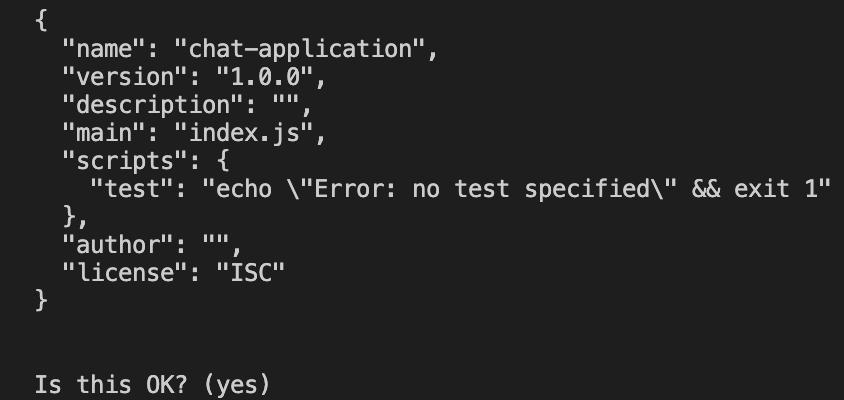Click the "author" key
The height and width of the screenshot is (400, 844).
click(118, 245)
